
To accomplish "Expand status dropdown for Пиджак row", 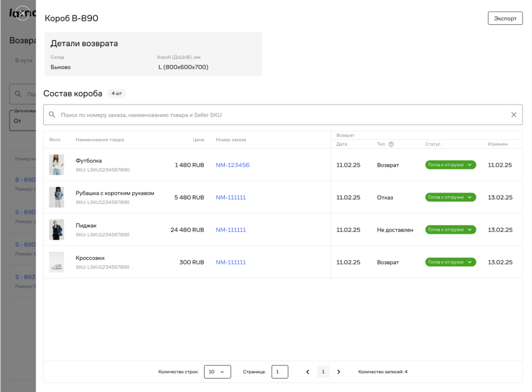I will point(450,229).
